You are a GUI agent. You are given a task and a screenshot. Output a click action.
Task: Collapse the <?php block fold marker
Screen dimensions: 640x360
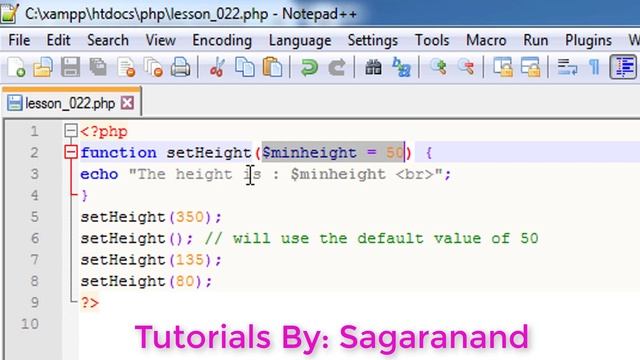click(x=71, y=131)
